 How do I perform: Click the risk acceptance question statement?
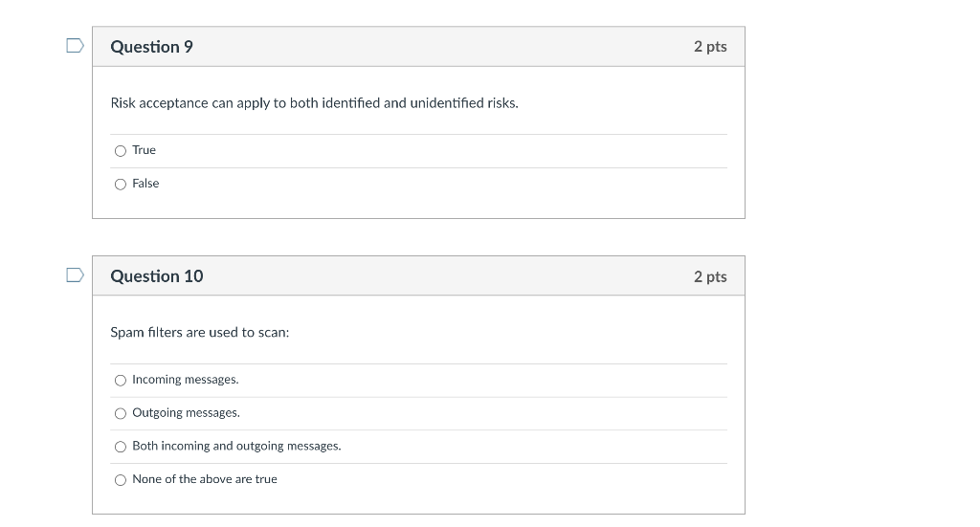314,103
